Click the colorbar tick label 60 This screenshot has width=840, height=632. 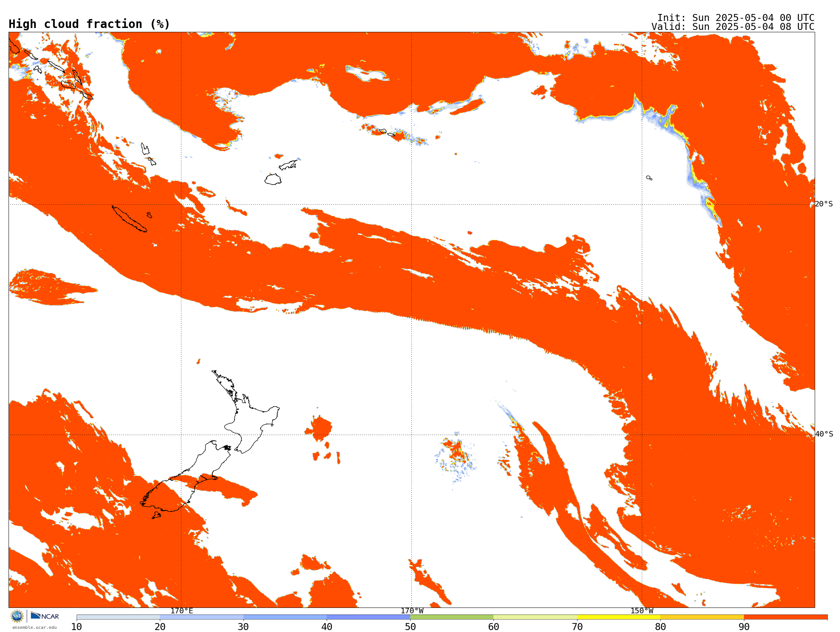coord(493,627)
